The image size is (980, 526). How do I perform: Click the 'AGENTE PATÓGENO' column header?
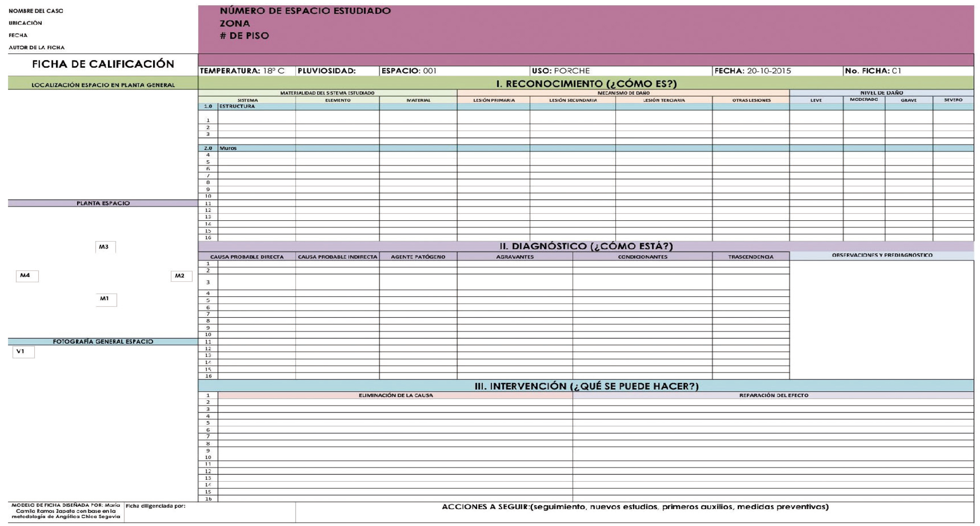(x=418, y=257)
